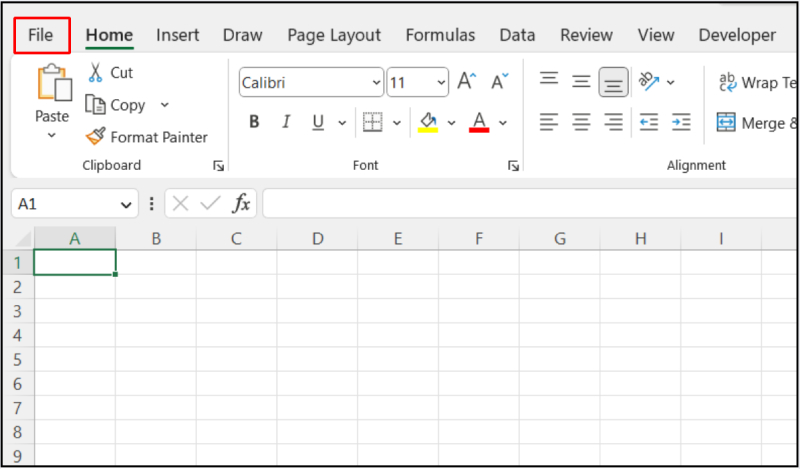Click the Decrease Font Size icon
Screen dimensions: 800x469
click(x=499, y=82)
